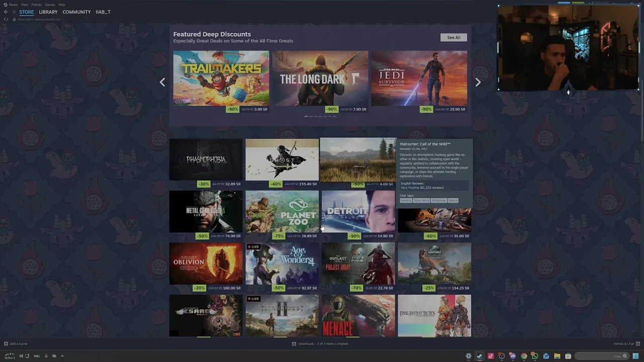Click See All for Featured Deep Discounts
This screenshot has height=362, width=644.
pos(453,37)
